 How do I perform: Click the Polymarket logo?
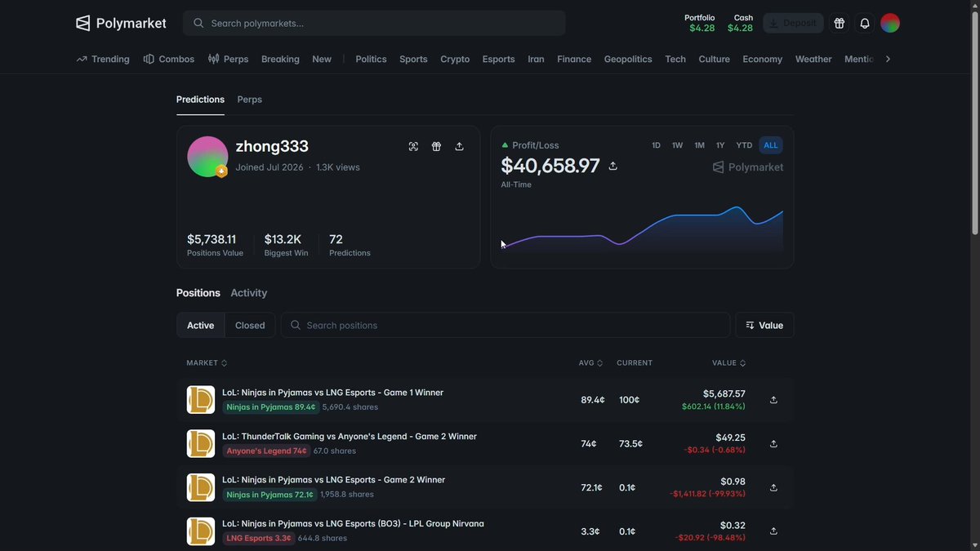(121, 23)
